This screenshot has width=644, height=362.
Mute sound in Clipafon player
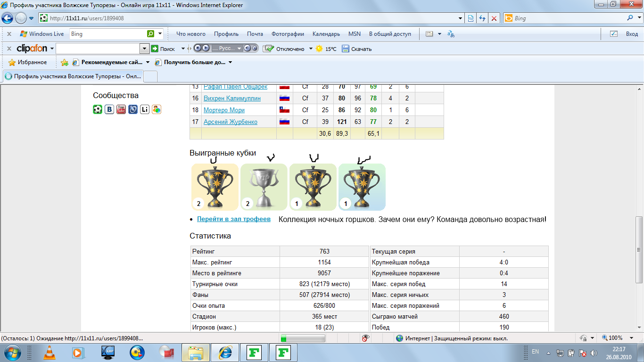247,48
